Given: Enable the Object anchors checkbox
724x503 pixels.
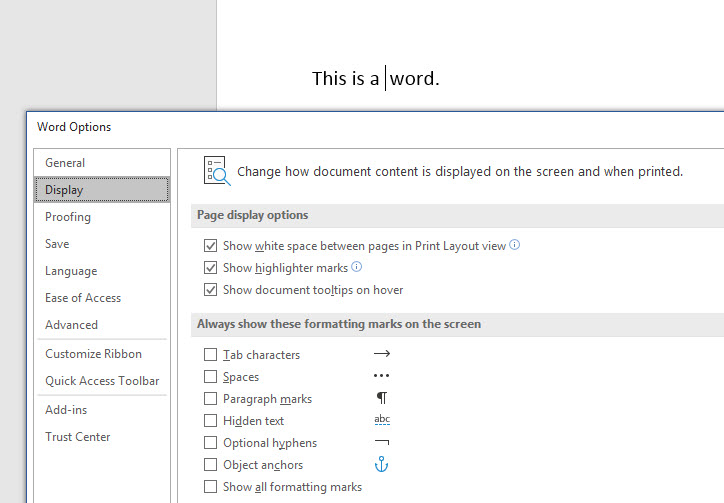Looking at the screenshot, I should pos(211,465).
